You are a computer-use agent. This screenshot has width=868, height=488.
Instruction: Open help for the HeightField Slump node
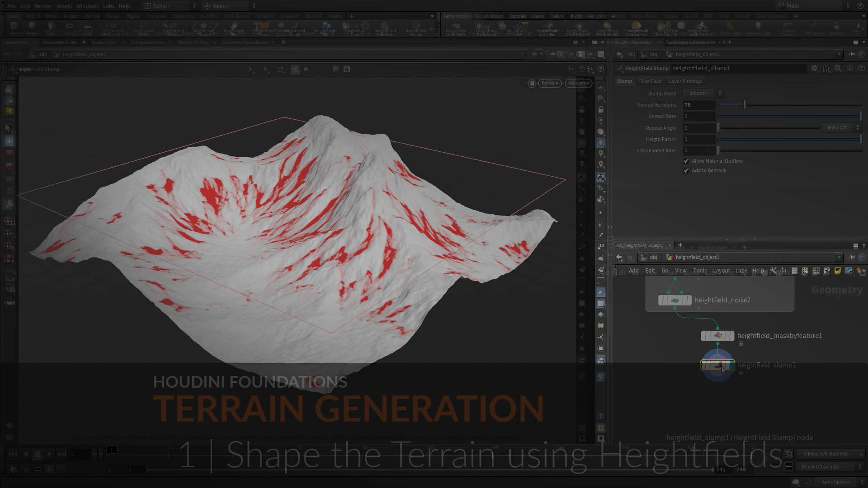[x=861, y=68]
